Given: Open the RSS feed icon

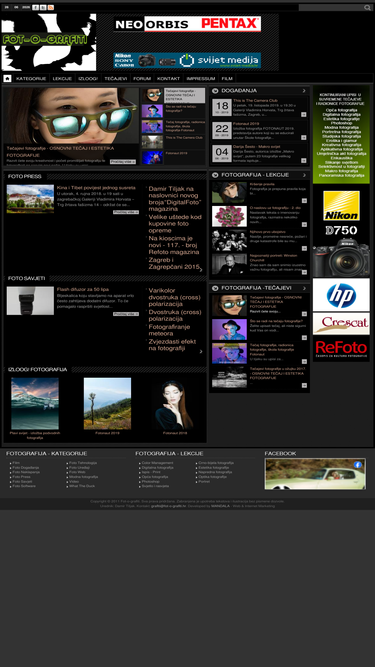Looking at the screenshot, I should click(51, 8).
